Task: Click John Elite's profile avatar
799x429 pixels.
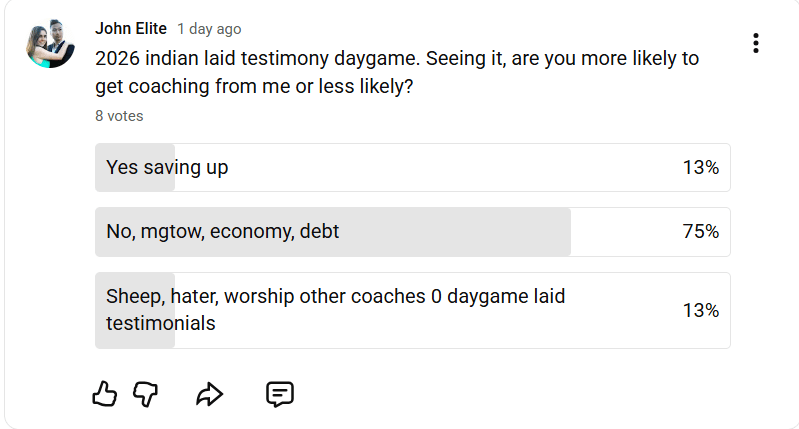Action: [x=50, y=43]
